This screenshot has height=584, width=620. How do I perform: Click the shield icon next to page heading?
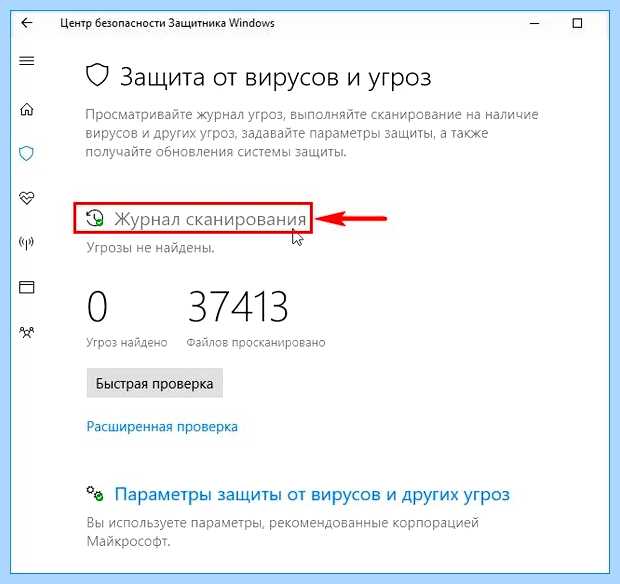pos(97,75)
